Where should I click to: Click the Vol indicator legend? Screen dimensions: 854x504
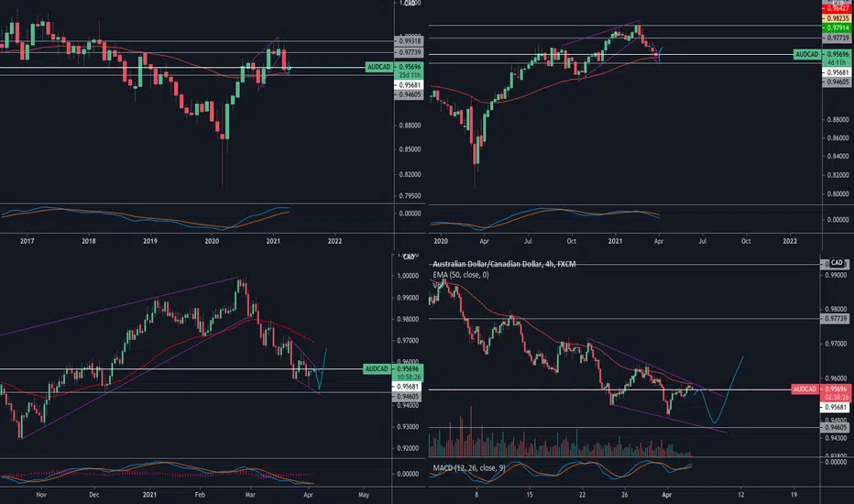point(438,285)
